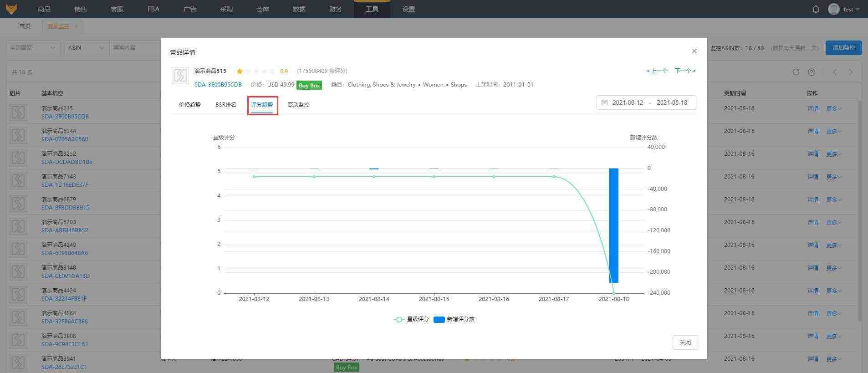Click product thumbnail of 演示商品315 in dialog
The height and width of the screenshot is (373, 868).
click(180, 76)
